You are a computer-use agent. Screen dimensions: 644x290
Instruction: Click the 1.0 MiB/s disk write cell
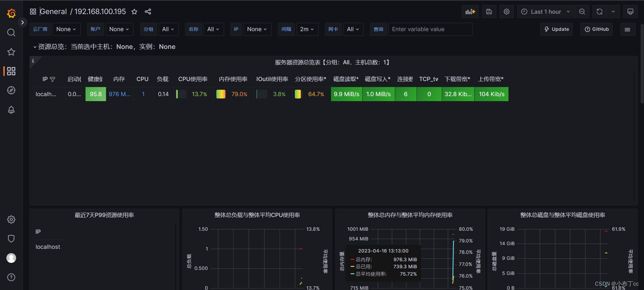pyautogui.click(x=379, y=94)
